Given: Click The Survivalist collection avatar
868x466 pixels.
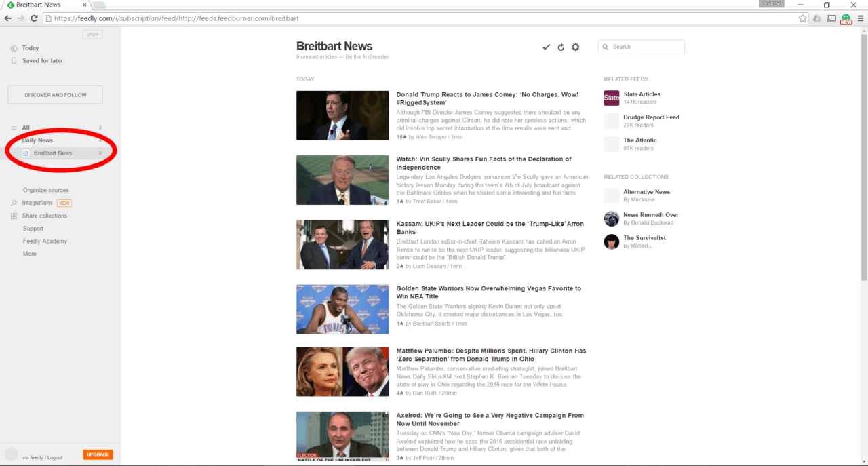Looking at the screenshot, I should pos(612,241).
